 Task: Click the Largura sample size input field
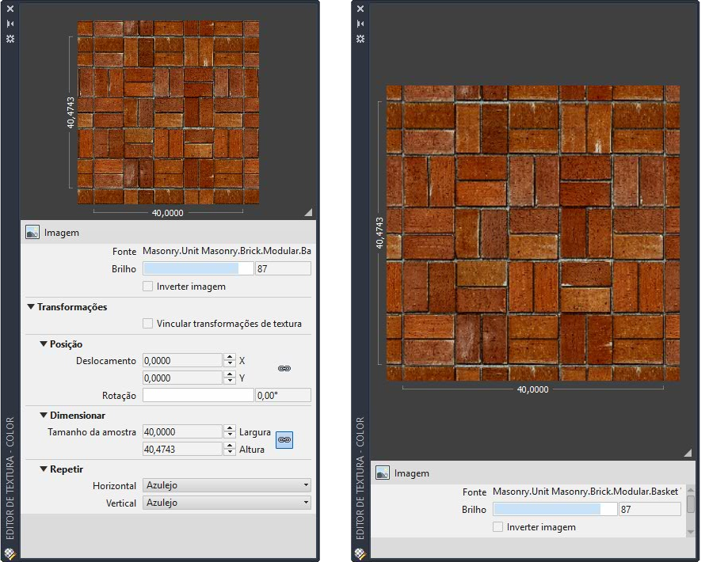coord(182,432)
